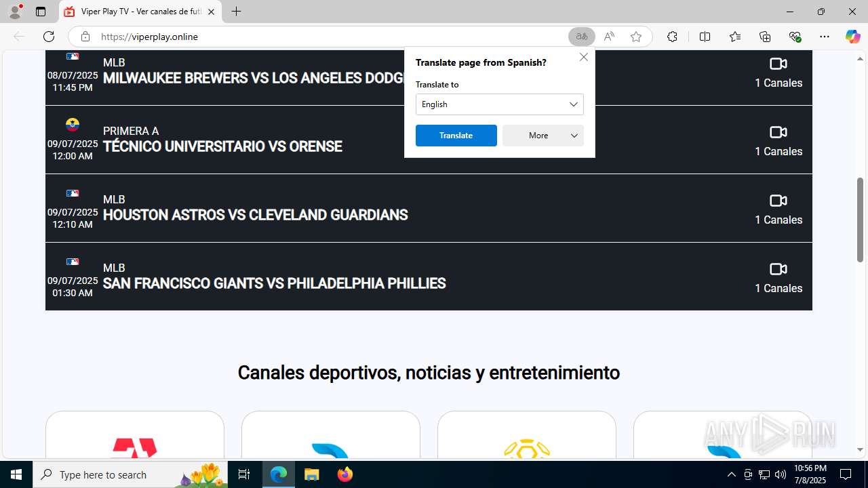Click camera icon on Técnico Universitario row
Viewport: 868px width, 488px height.
tap(778, 132)
